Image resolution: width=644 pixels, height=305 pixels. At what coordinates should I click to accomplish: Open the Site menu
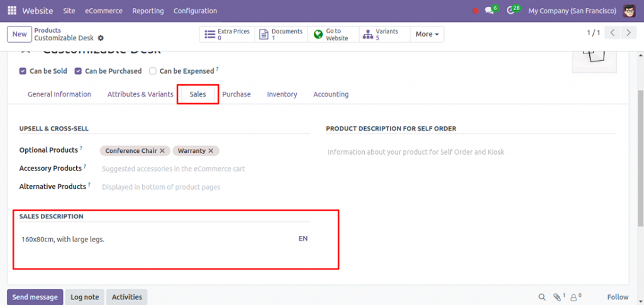click(69, 11)
